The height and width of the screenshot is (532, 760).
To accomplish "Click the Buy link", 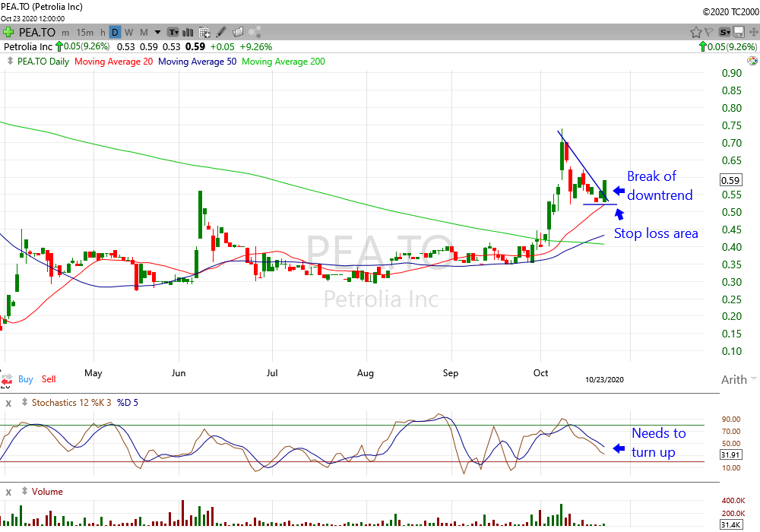I will pos(26,379).
